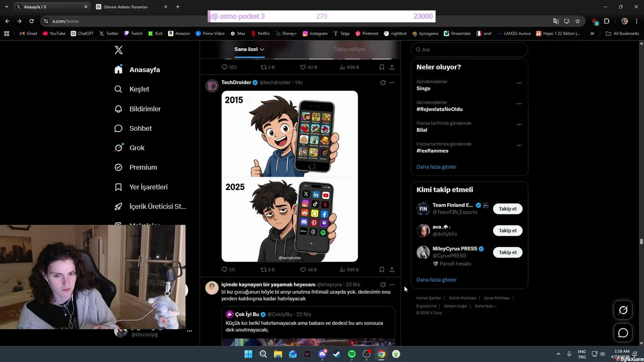Open more options for #RojwelataNeOldu trend
This screenshot has height=362, width=644.
click(519, 104)
